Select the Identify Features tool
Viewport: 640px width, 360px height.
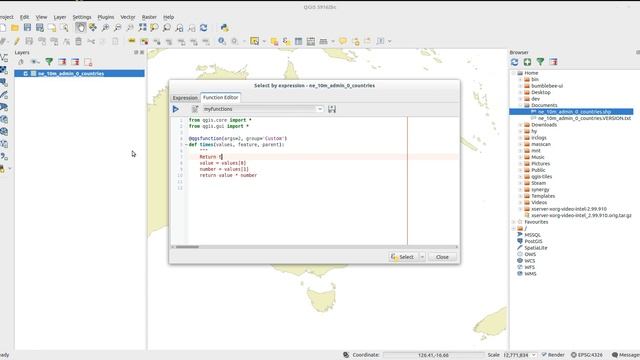[x=222, y=41]
